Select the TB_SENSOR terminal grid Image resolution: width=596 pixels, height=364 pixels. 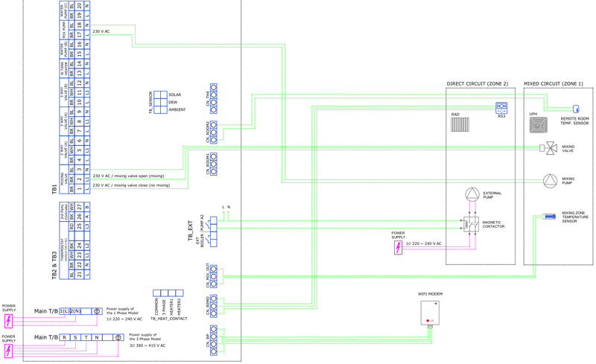click(x=160, y=102)
